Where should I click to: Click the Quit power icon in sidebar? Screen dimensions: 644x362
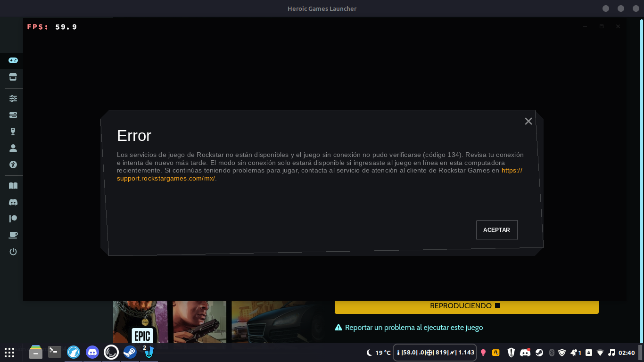[13, 252]
